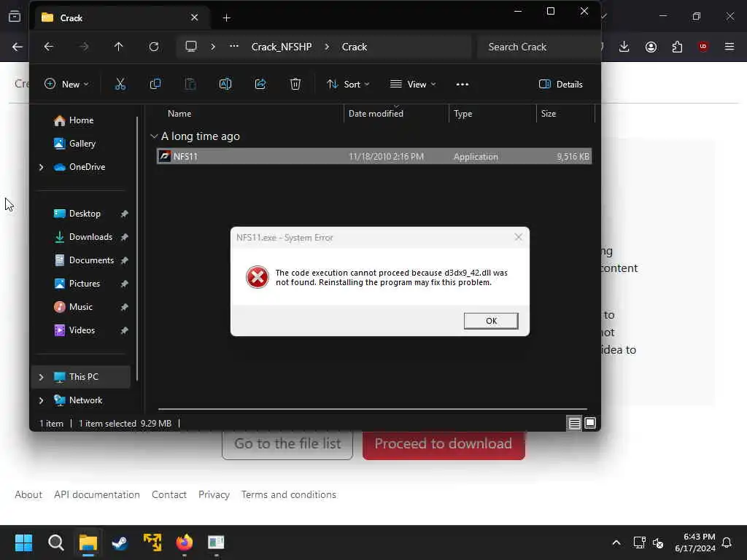Screen dimensions: 747x560
Task: Open the See more three-dots menu
Action: click(x=462, y=85)
